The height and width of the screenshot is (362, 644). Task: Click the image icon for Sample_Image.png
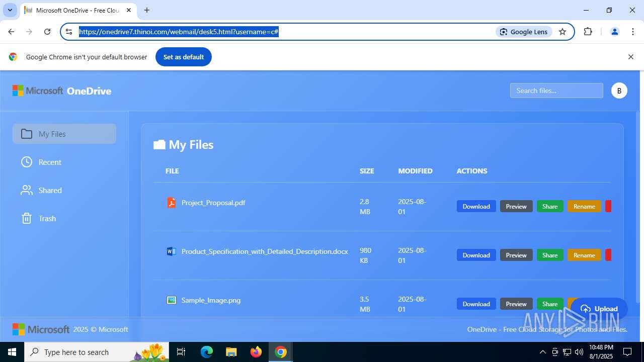[x=172, y=300]
